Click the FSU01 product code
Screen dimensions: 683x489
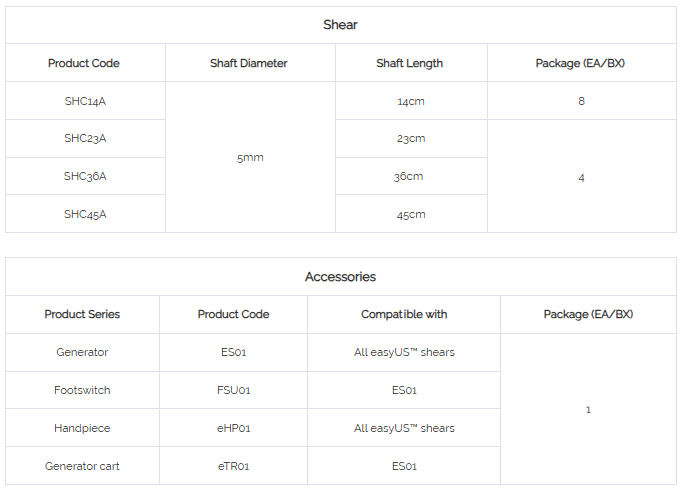233,390
